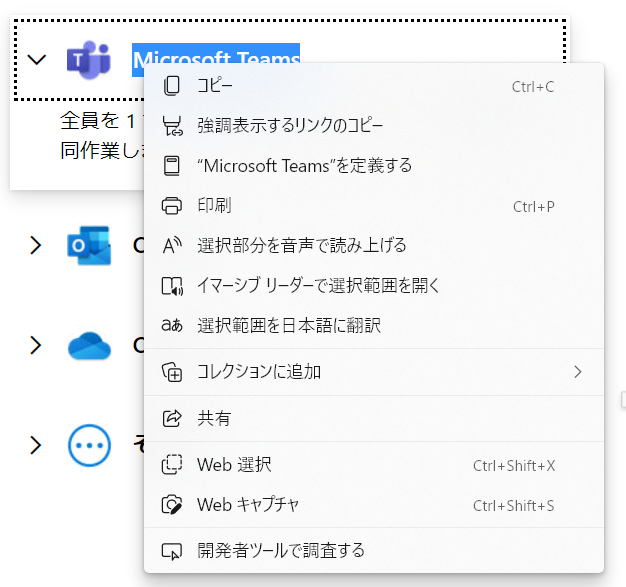Click the add to Collections icon
Screen dimensions: 626x587
(x=172, y=372)
